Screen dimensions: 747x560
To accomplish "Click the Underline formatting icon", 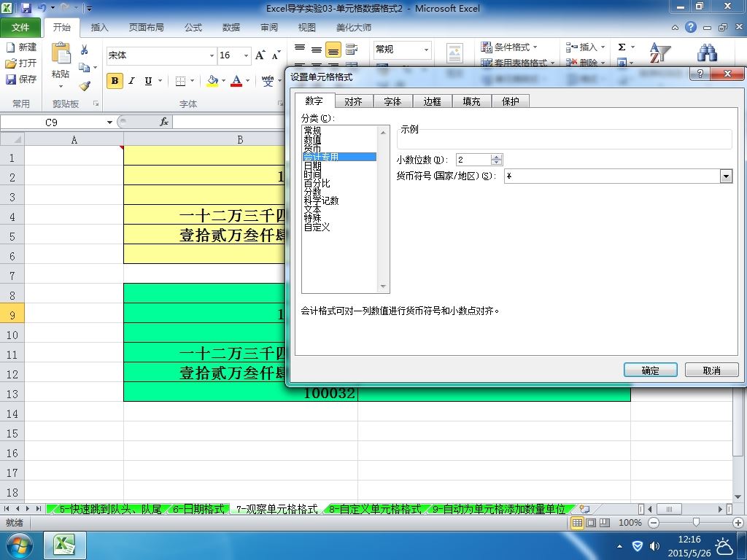I will pyautogui.click(x=148, y=81).
